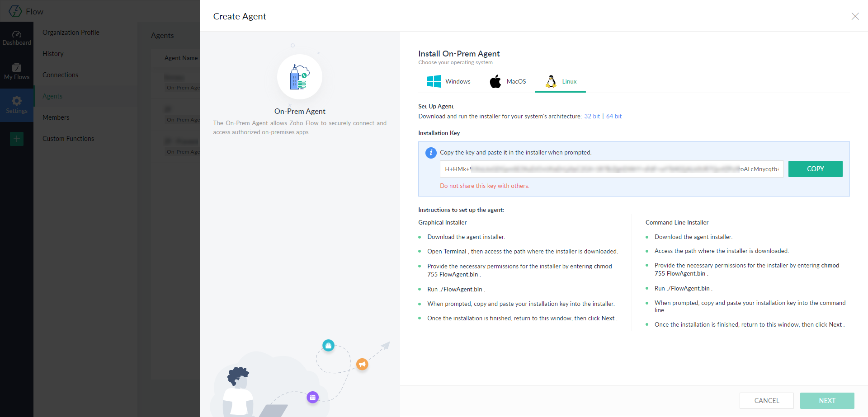868x417 pixels.
Task: Open the Dashboard sidebar icon
Action: (x=17, y=38)
